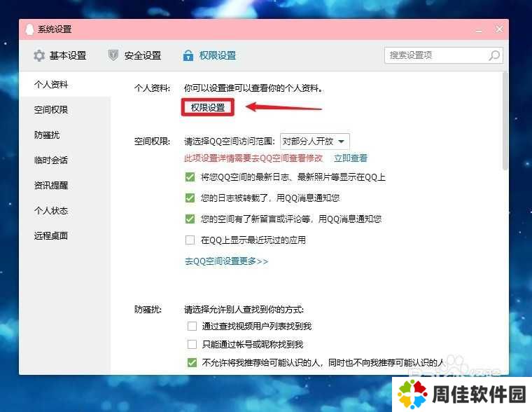
Task: Uncheck 您的空间有了新留言或评论等 notification
Action: click(190, 219)
